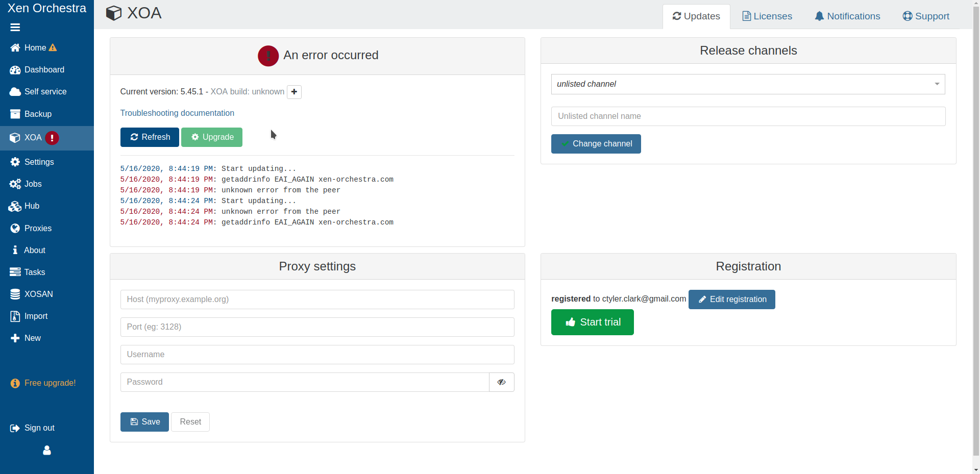Image resolution: width=980 pixels, height=474 pixels.
Task: Open Troubleshooting documentation link
Action: tap(177, 113)
